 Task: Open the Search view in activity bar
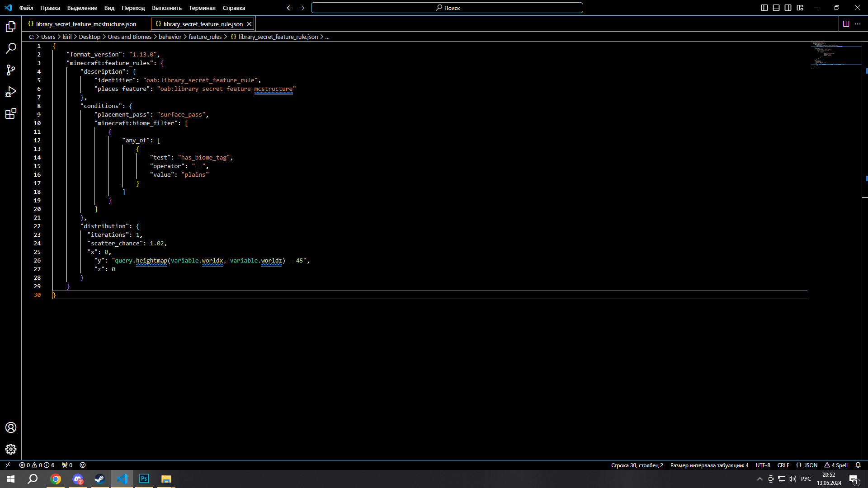pyautogui.click(x=11, y=48)
